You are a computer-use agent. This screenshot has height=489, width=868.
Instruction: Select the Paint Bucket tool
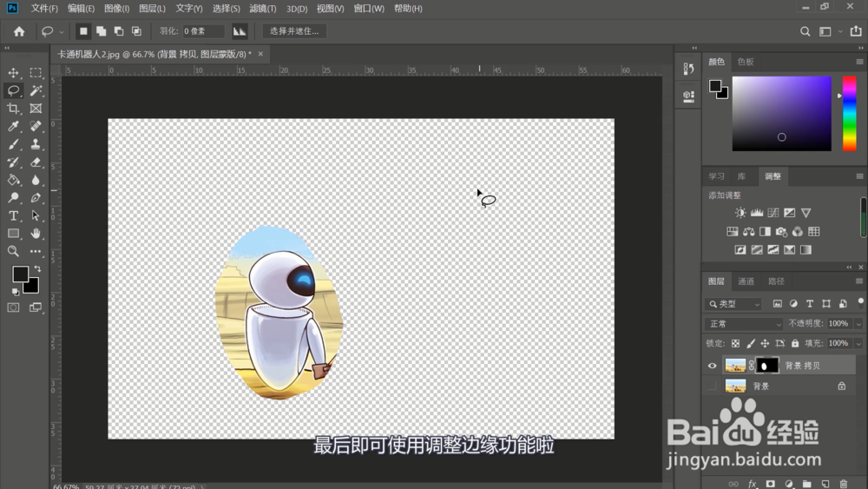coord(13,180)
